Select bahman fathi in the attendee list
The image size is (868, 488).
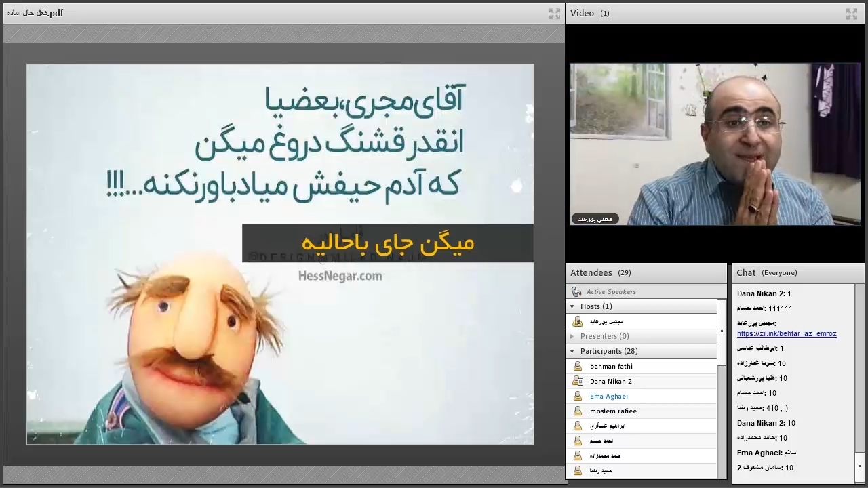611,366
